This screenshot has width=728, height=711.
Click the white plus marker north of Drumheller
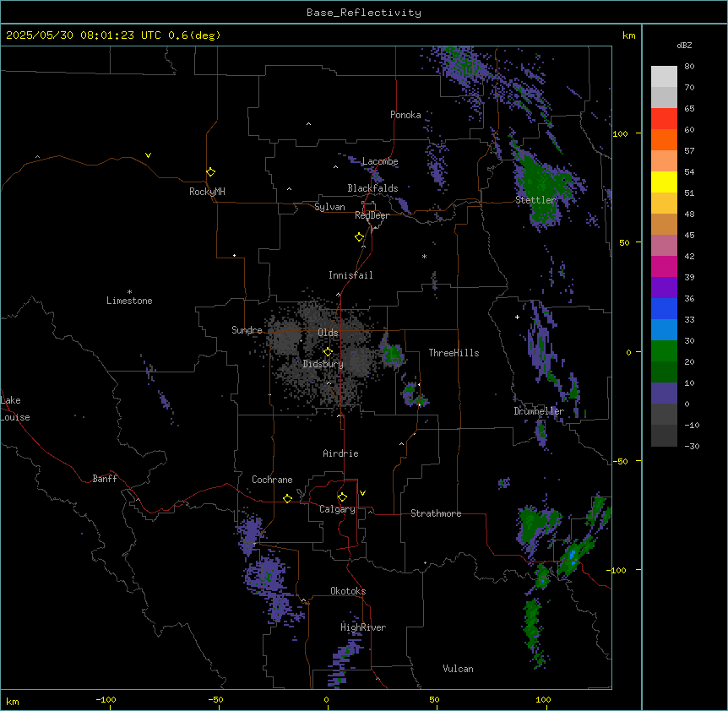[x=517, y=317]
